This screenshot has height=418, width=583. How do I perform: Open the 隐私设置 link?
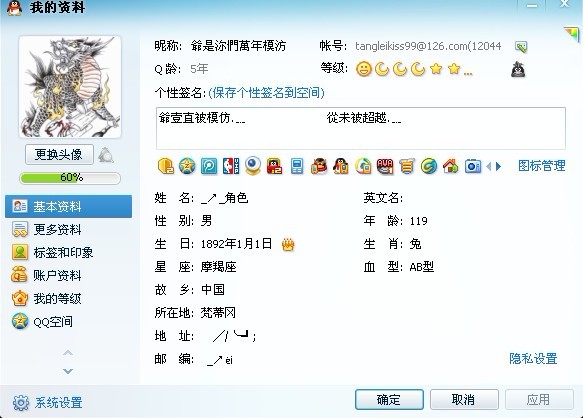click(x=533, y=358)
